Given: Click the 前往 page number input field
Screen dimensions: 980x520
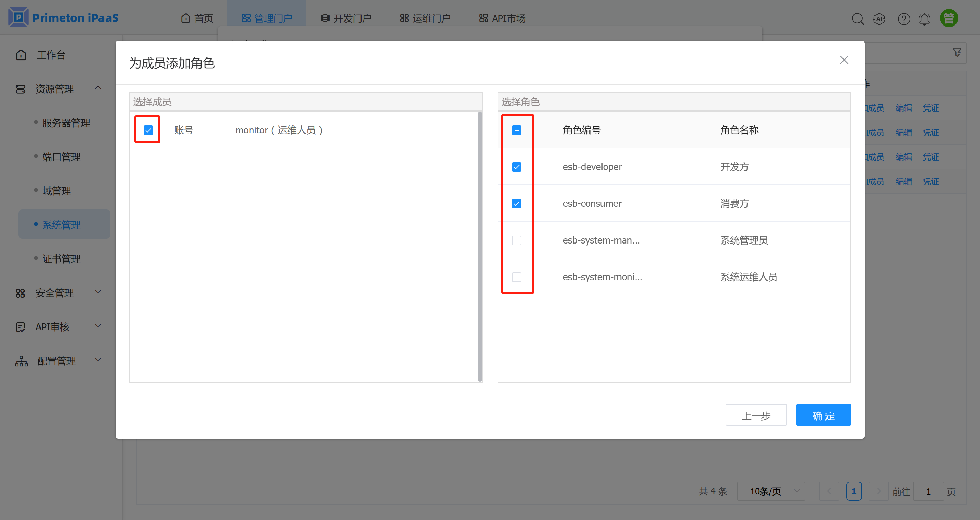Looking at the screenshot, I should tap(928, 491).
